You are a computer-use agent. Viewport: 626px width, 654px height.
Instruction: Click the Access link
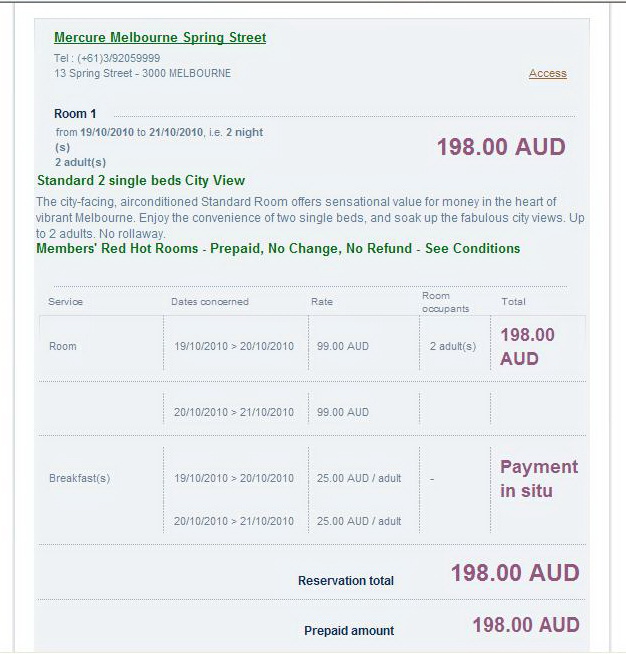(547, 73)
